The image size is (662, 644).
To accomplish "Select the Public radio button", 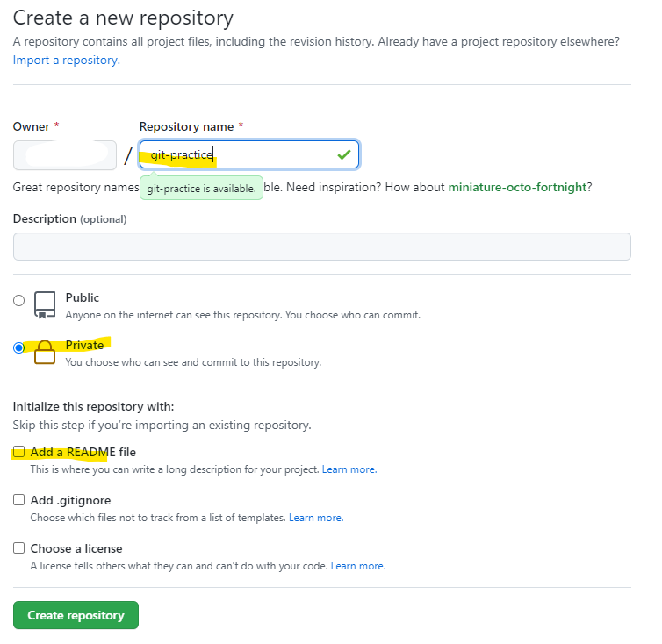I will pyautogui.click(x=19, y=300).
